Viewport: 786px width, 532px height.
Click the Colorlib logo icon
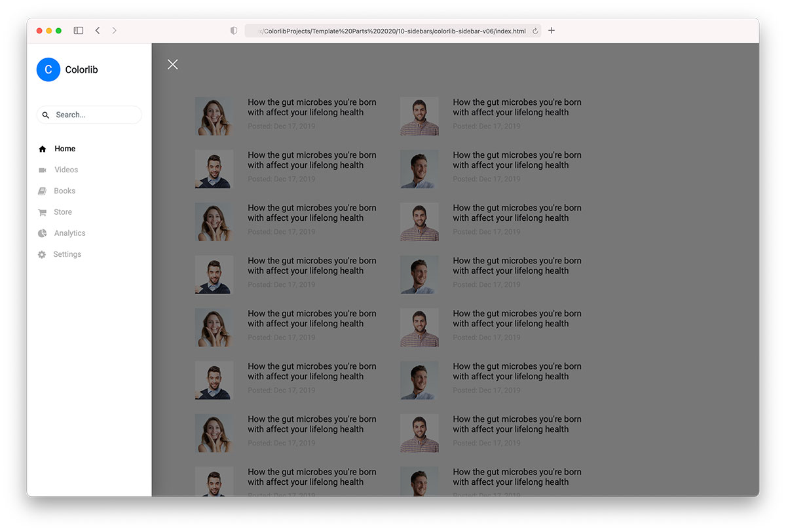48,69
